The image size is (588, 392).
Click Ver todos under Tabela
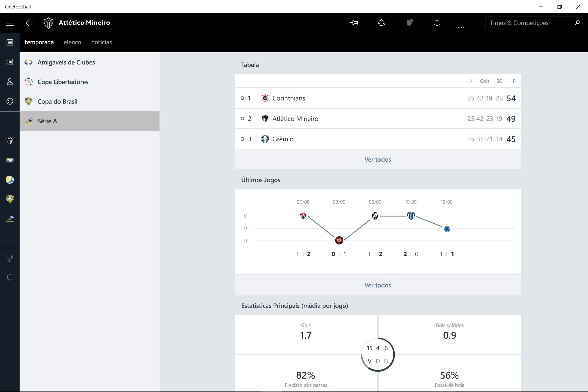[378, 160]
